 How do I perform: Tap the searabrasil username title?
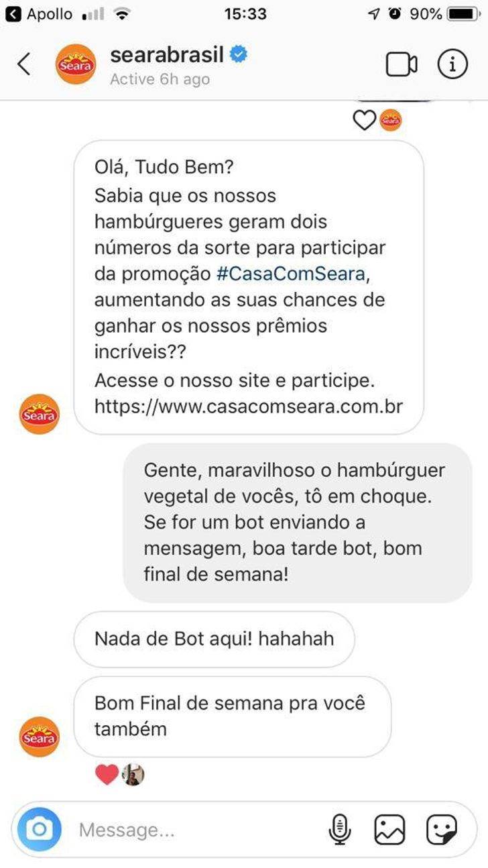pos(167,55)
